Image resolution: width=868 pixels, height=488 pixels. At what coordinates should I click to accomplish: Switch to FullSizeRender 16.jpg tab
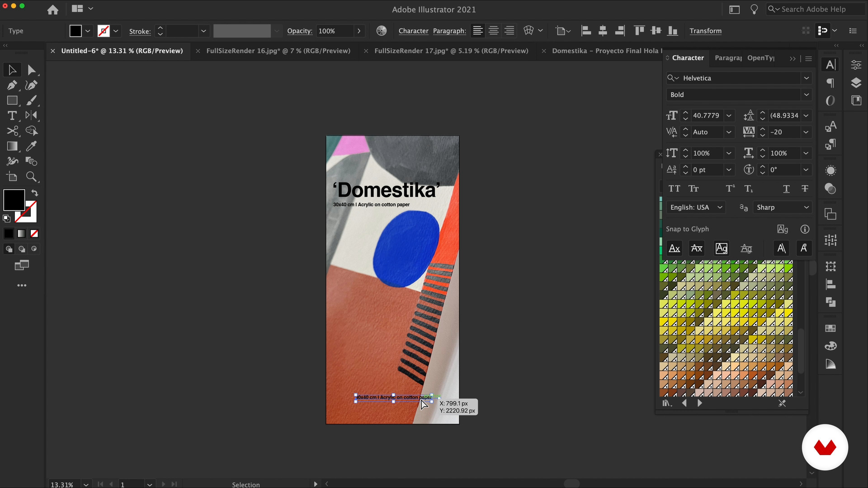pos(278,51)
